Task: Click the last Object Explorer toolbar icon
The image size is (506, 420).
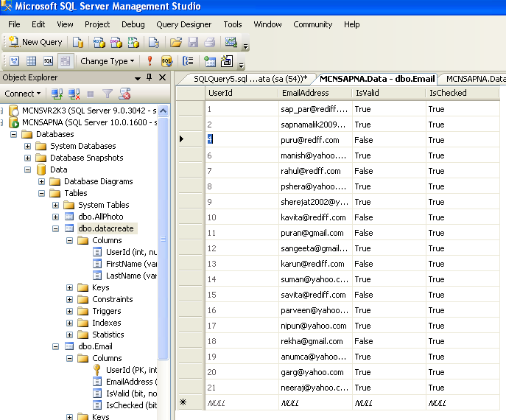Action: pyautogui.click(x=124, y=94)
